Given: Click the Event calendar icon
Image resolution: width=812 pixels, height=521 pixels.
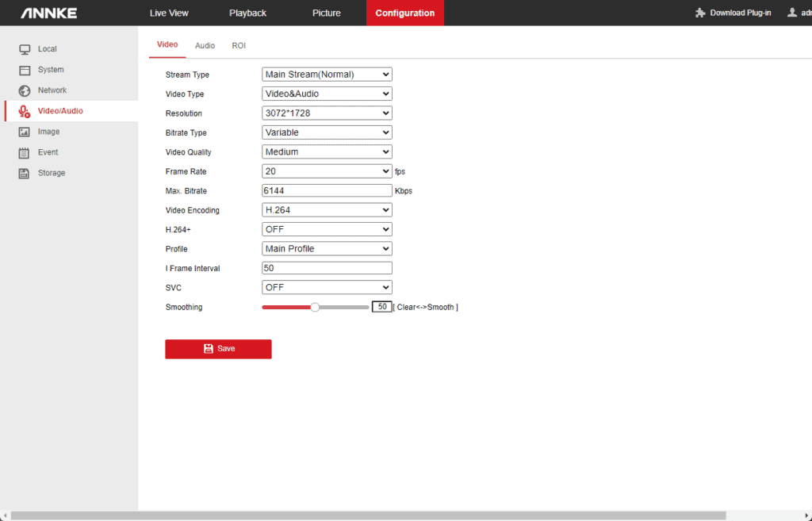Looking at the screenshot, I should 25,153.
